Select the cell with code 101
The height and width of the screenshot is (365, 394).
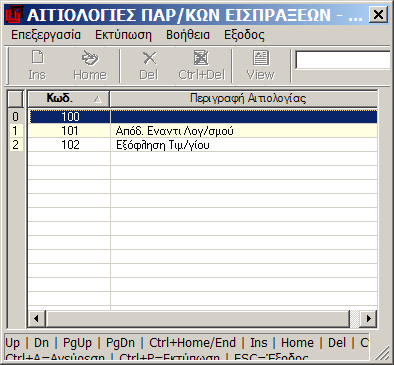pyautogui.click(x=70, y=131)
